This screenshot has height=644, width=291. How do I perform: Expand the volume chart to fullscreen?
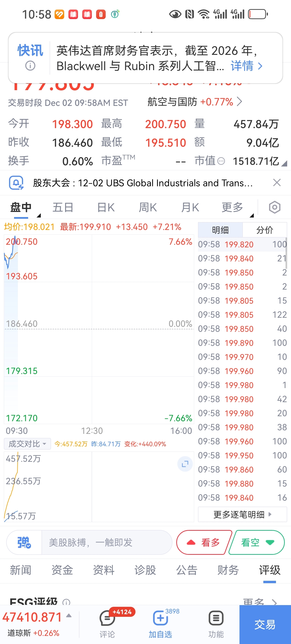pos(185,464)
